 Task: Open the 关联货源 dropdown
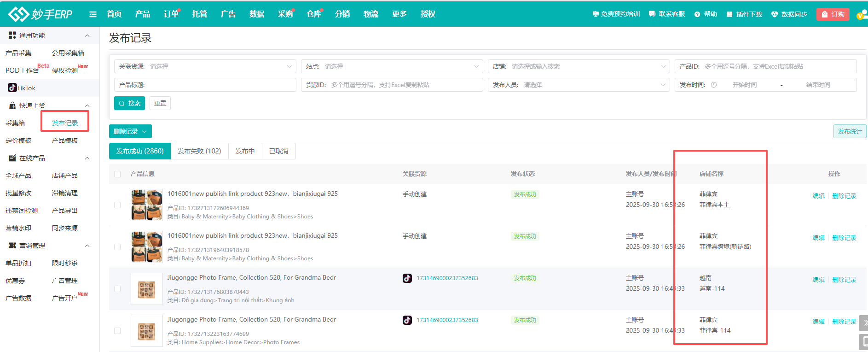205,66
